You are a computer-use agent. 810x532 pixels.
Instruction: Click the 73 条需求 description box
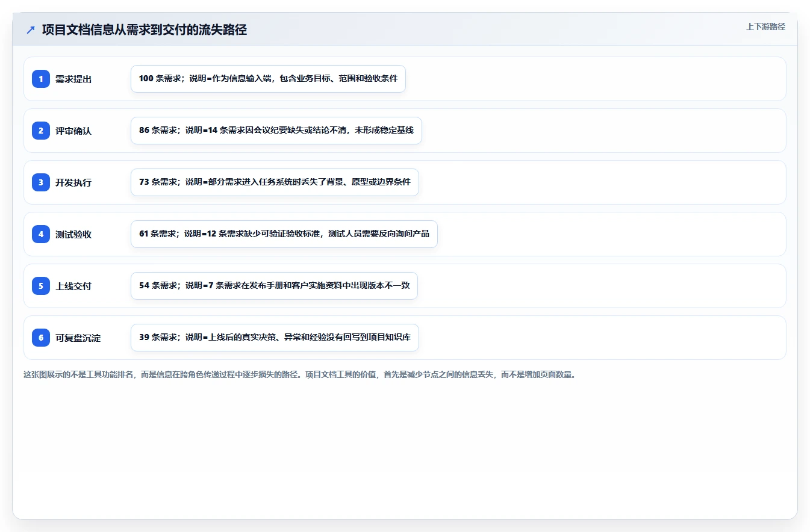click(x=275, y=182)
